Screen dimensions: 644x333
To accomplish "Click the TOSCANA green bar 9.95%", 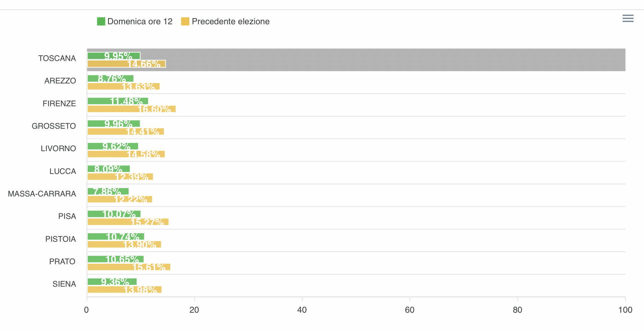I will 114,56.
